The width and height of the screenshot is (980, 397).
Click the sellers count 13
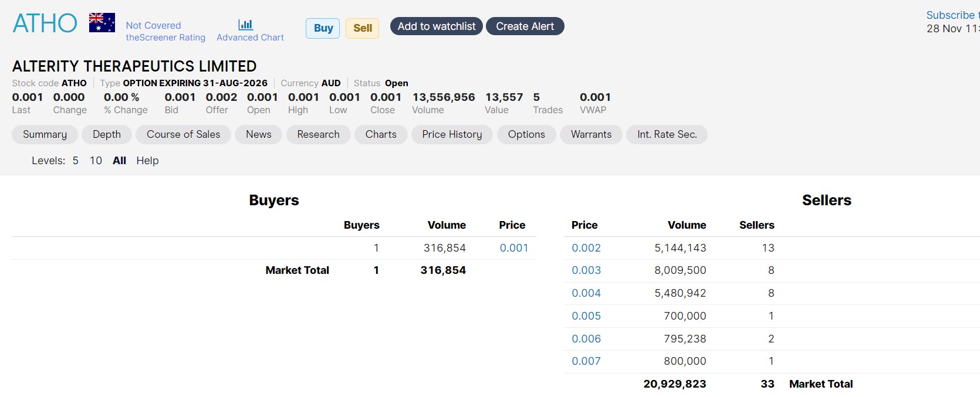coord(768,248)
